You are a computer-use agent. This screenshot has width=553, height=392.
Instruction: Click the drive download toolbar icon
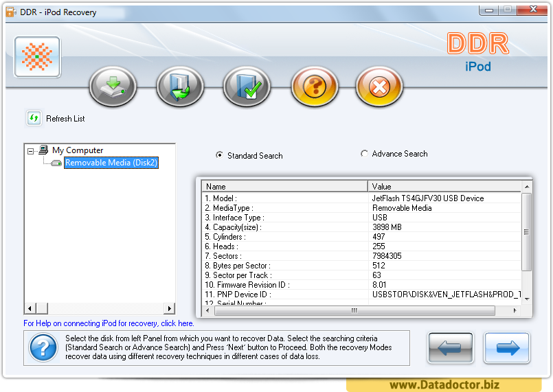click(113, 87)
